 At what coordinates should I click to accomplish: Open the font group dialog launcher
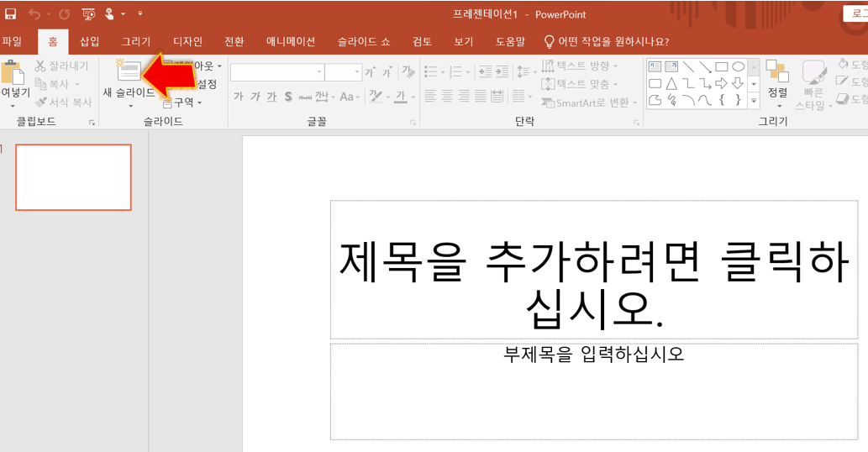[413, 123]
